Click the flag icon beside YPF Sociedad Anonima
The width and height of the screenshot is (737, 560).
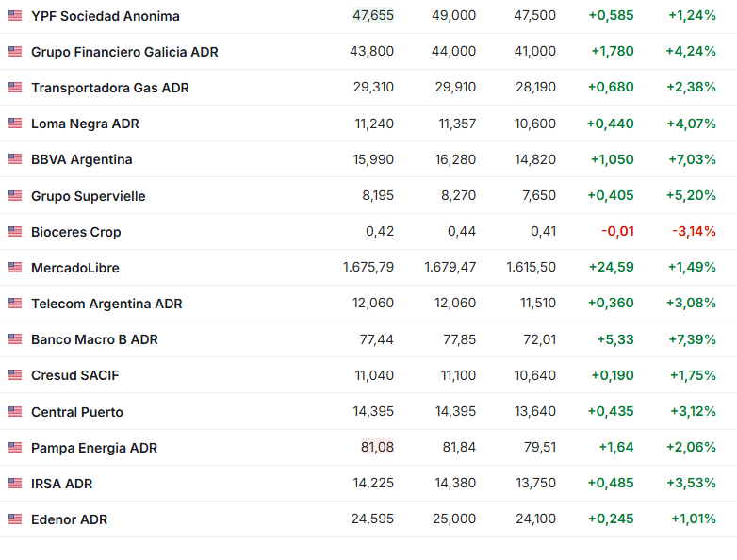(x=15, y=15)
